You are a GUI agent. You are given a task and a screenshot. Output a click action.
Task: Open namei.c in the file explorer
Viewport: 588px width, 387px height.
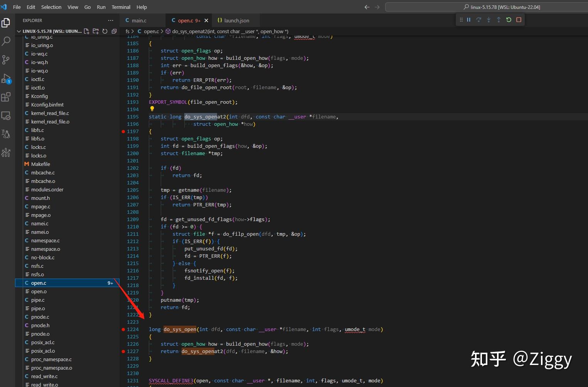tap(40, 223)
